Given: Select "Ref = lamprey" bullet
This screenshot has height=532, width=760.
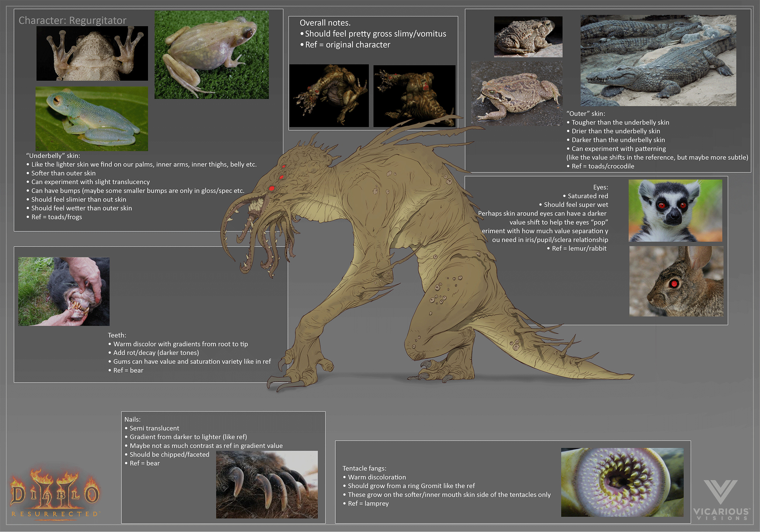Looking at the screenshot, I should click(366, 503).
